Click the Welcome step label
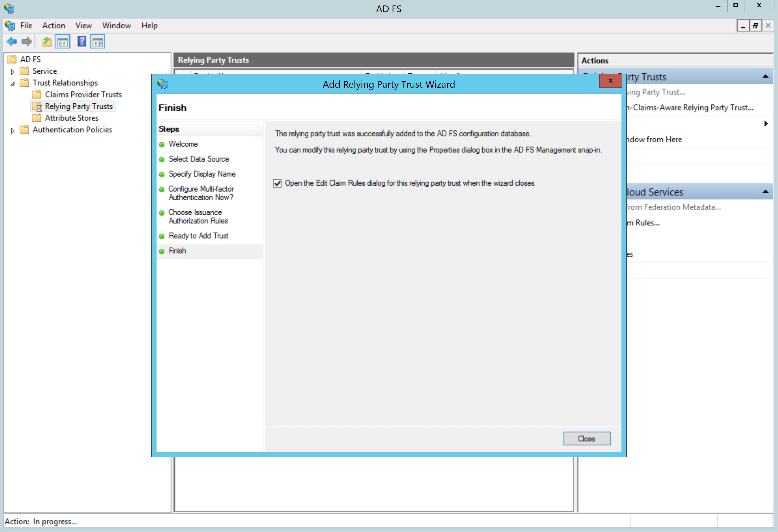Screen dimensions: 778x532 tap(183, 144)
